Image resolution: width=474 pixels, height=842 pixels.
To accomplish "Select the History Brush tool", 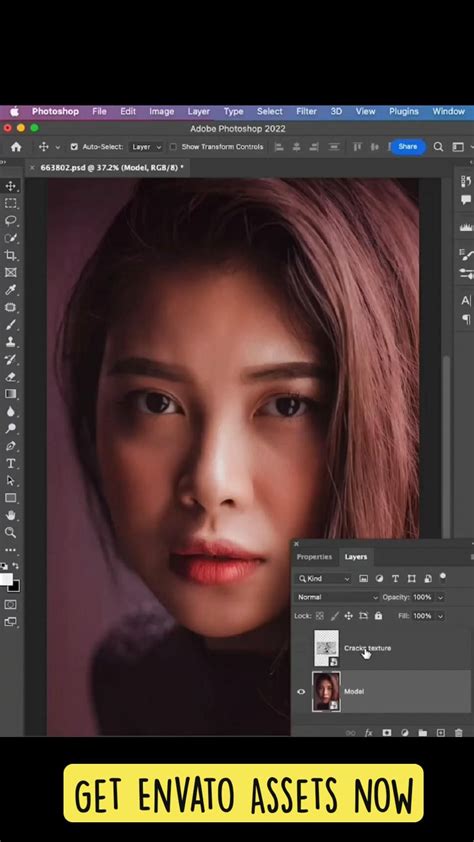I will (10, 359).
